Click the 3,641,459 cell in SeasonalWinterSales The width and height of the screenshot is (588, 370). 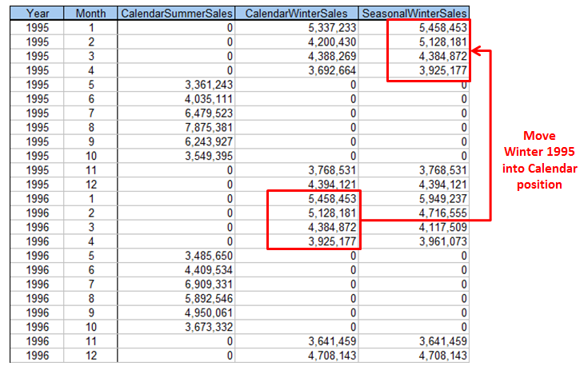point(439,340)
